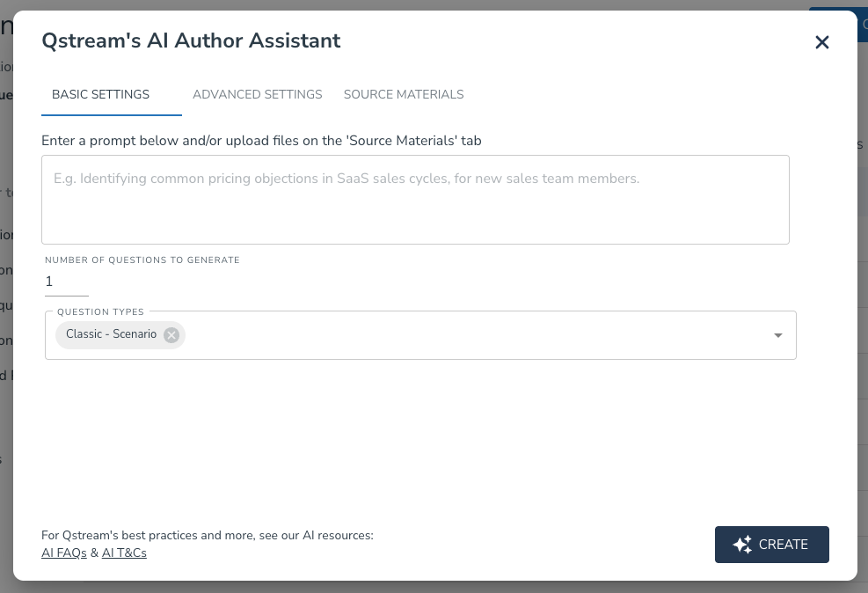Click the Create button
Image resolution: width=868 pixels, height=593 pixels.
pyautogui.click(x=771, y=545)
